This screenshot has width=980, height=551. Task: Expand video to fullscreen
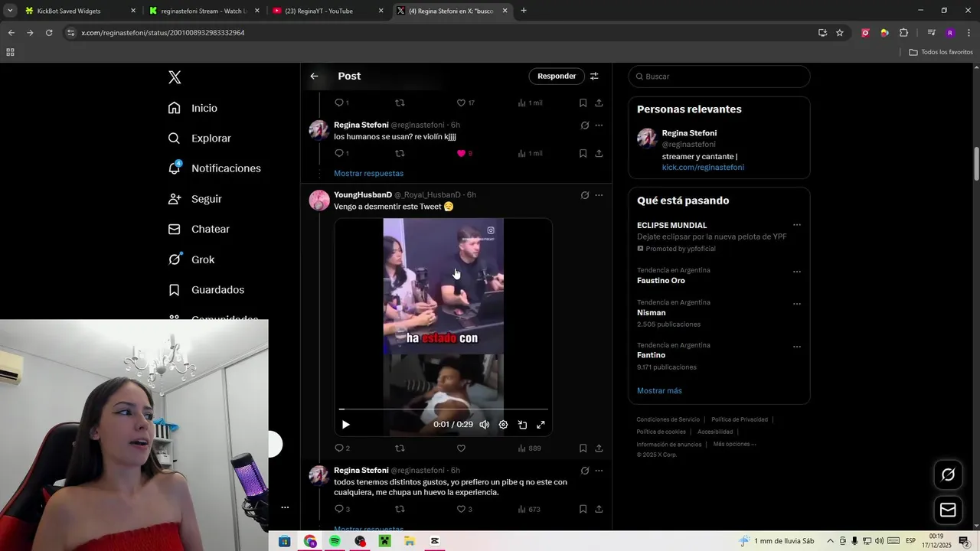[x=541, y=425]
